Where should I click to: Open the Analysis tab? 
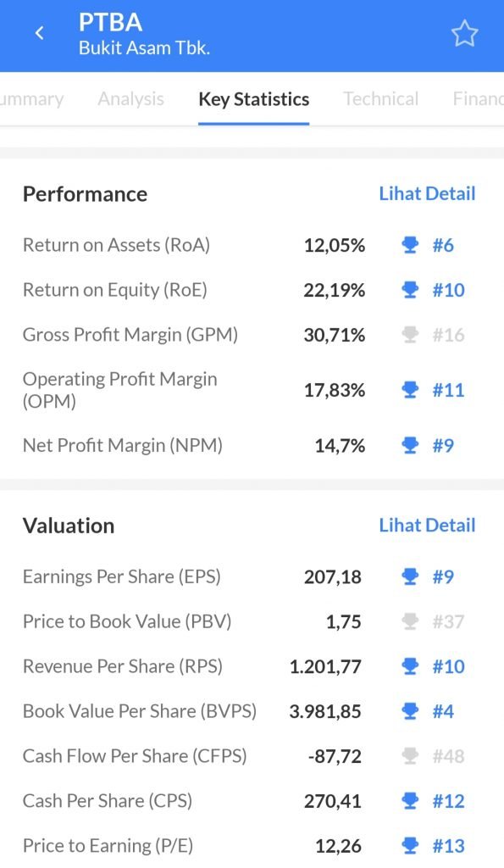130,99
